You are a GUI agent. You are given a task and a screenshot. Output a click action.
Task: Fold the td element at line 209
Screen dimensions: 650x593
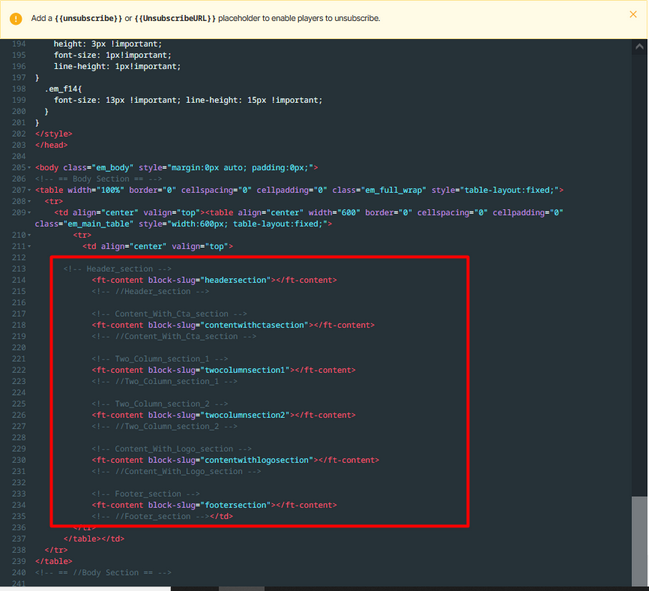(x=29, y=212)
